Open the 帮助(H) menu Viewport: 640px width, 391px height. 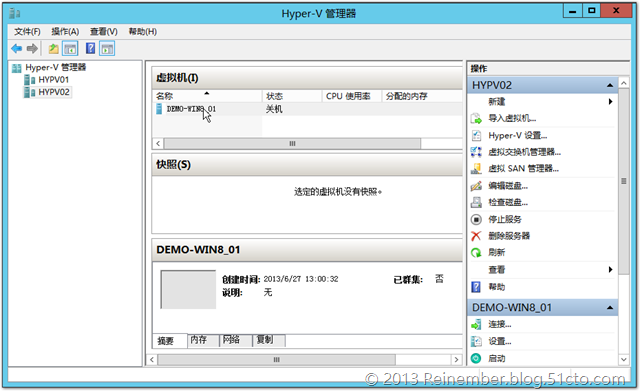coord(142,31)
